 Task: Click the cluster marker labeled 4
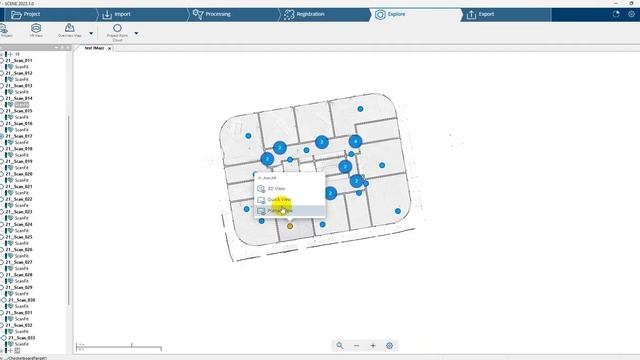(x=356, y=142)
